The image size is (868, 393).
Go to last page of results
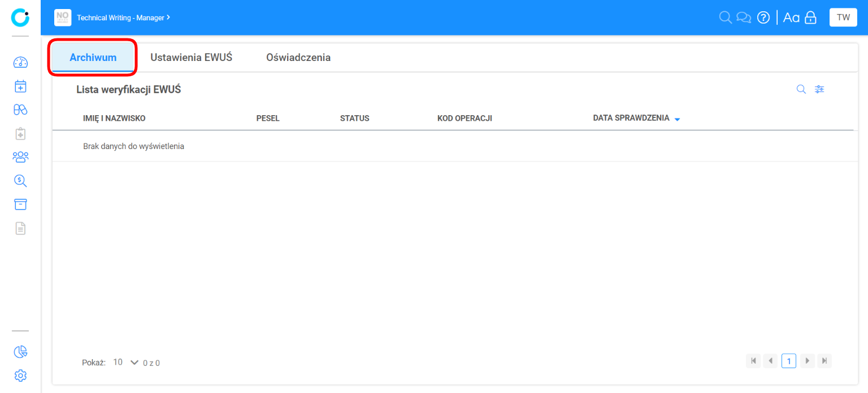point(824,361)
